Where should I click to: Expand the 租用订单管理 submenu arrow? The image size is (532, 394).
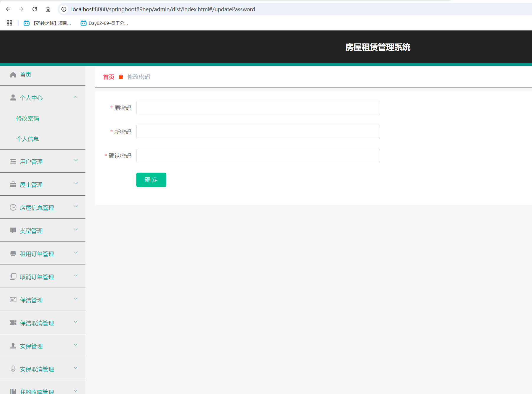click(x=76, y=253)
